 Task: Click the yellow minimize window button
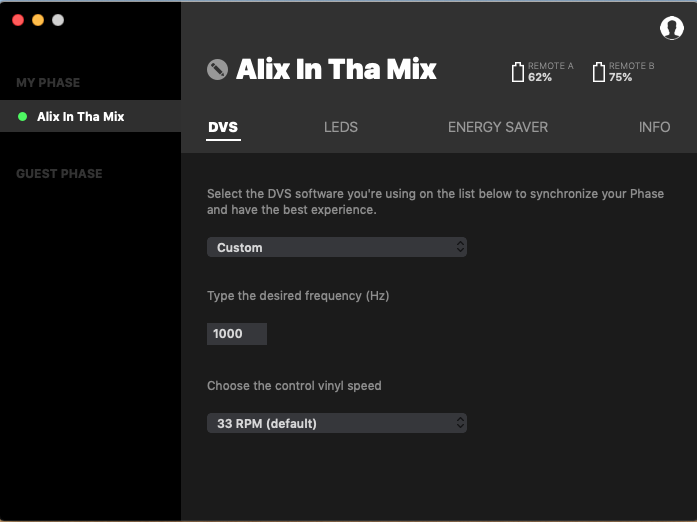[38, 20]
